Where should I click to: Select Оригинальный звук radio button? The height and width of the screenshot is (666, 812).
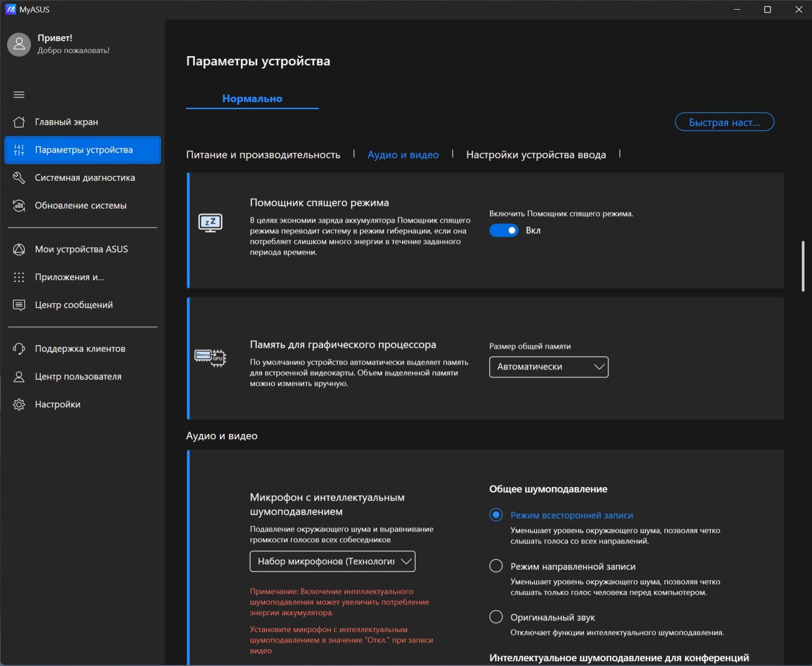[x=496, y=617]
